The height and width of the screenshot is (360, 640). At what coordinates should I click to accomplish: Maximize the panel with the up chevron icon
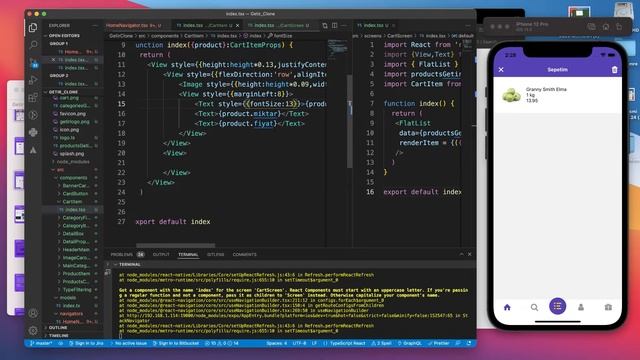[461, 254]
